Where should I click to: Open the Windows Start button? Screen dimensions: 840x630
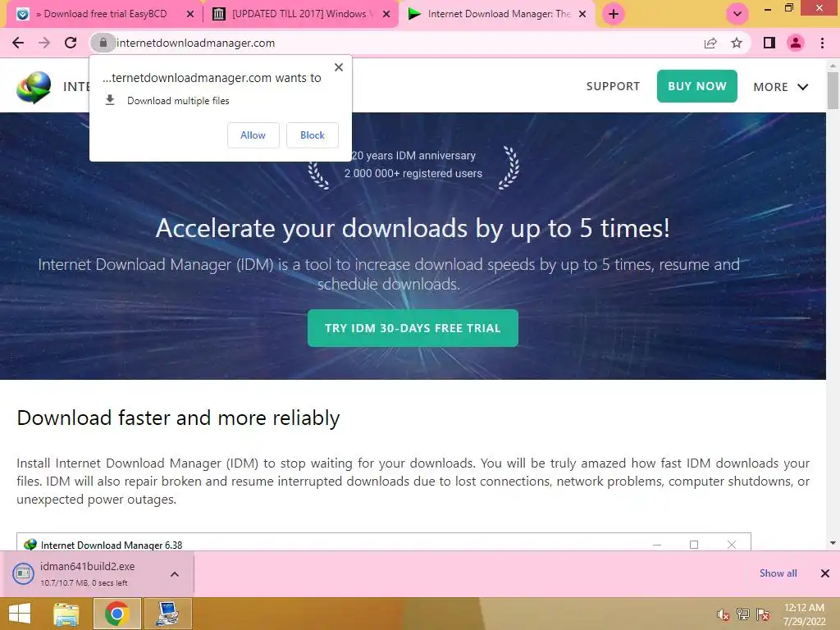click(x=20, y=614)
